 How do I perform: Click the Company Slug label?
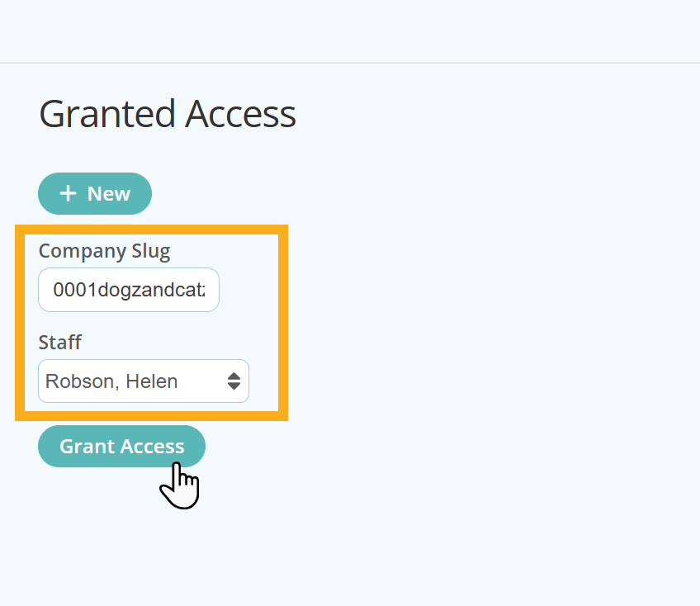tap(104, 251)
